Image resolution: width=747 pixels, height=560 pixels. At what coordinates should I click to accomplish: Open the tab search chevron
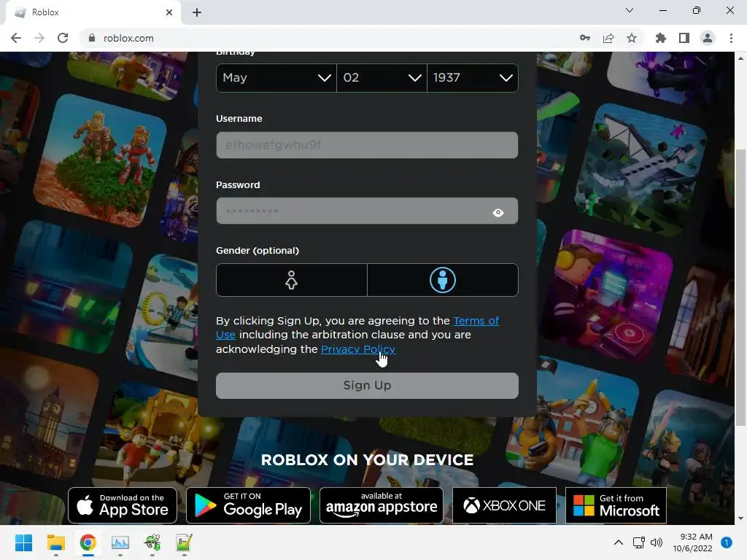[x=630, y=10]
